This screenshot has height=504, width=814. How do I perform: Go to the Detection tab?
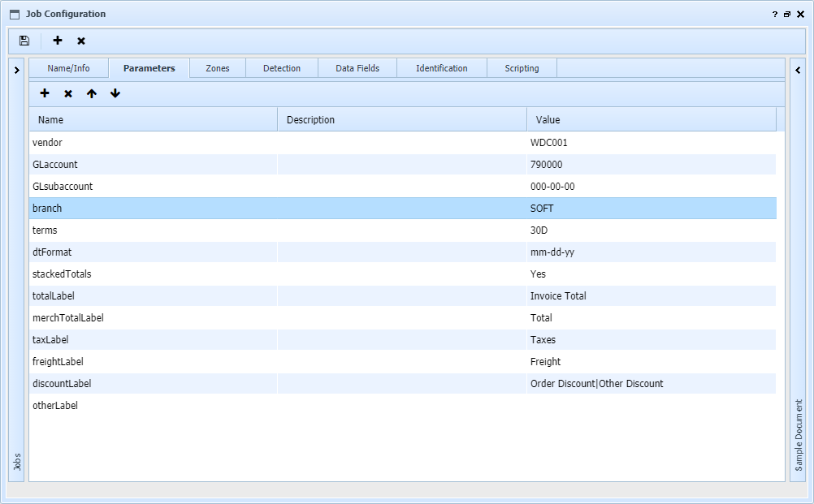point(281,68)
